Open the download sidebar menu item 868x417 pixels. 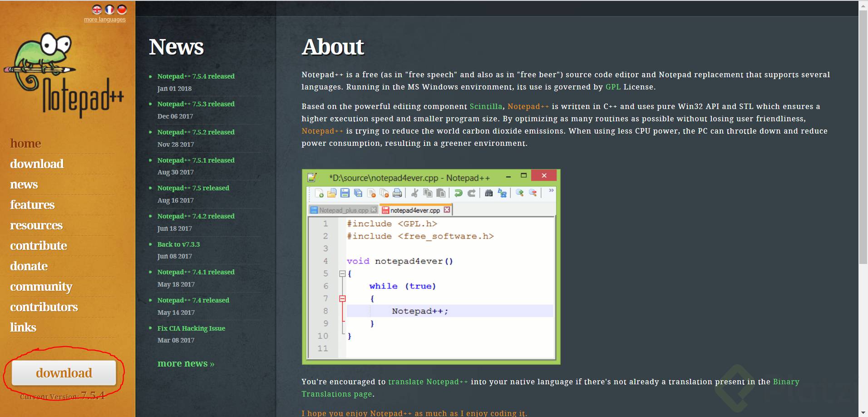point(37,164)
